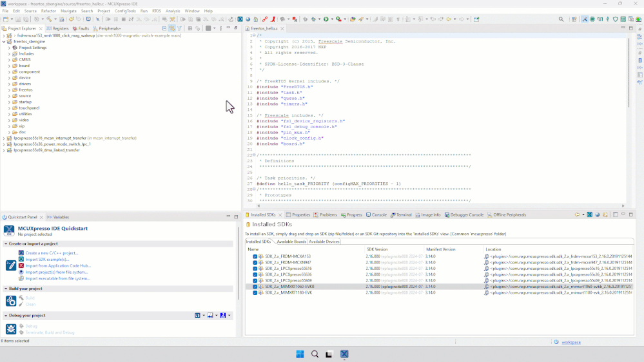
Task: Collapse the 'Build your project' section
Action: click(x=5, y=289)
